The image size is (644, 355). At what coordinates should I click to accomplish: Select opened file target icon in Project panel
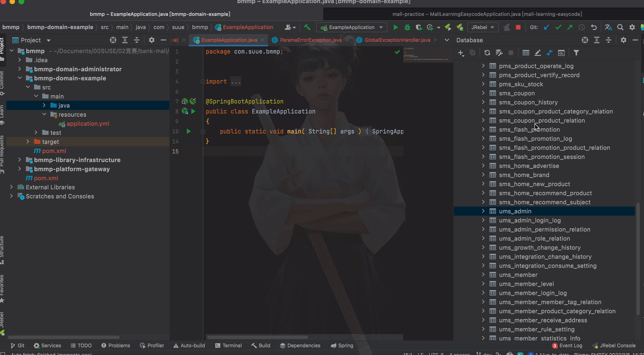coord(113,40)
